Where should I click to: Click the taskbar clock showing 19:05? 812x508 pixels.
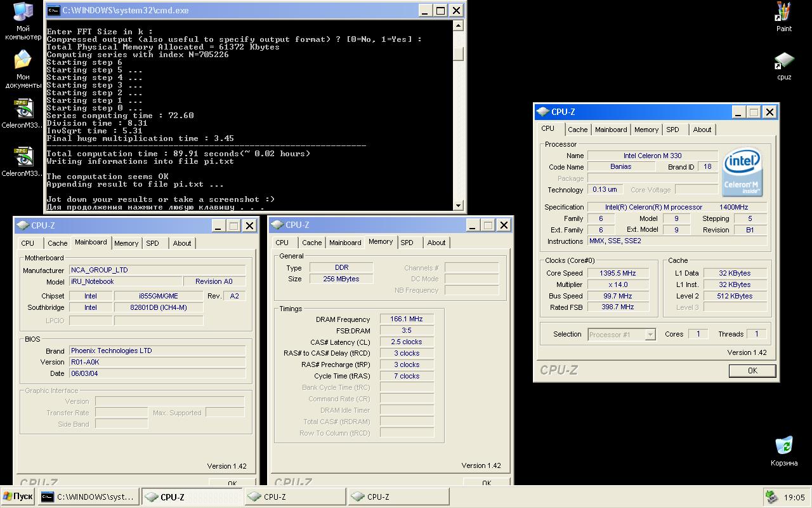[794, 498]
